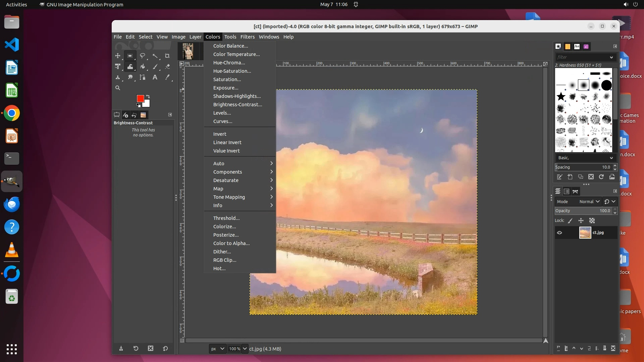Refresh brushes icon in brushes panel
644x362 pixels.
pos(601,177)
